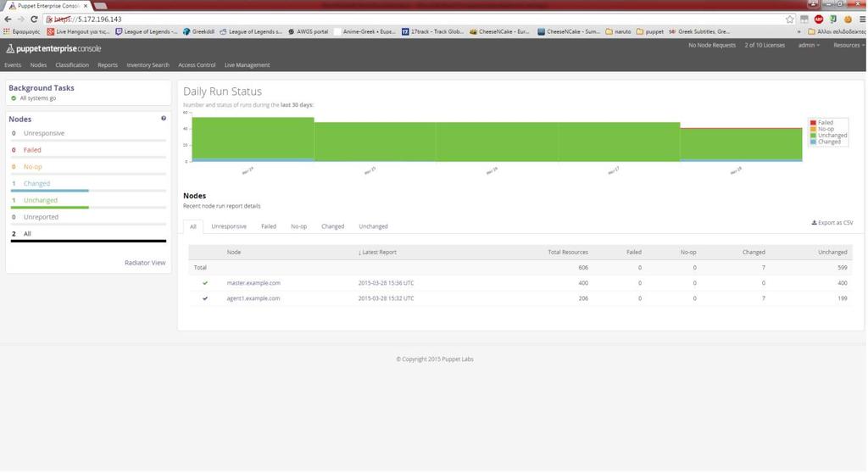Open the Reports menu item
The image size is (868, 473).
108,65
